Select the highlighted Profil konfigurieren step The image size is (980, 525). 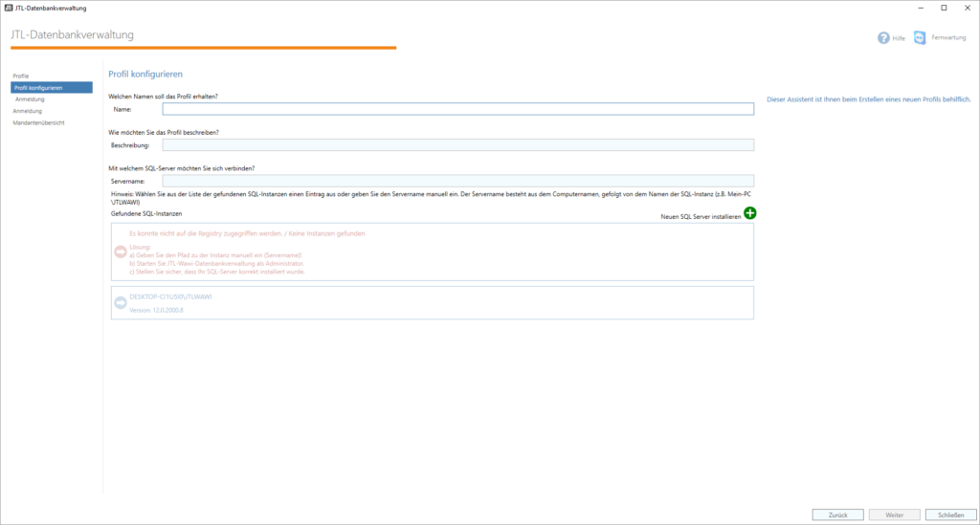pos(52,87)
